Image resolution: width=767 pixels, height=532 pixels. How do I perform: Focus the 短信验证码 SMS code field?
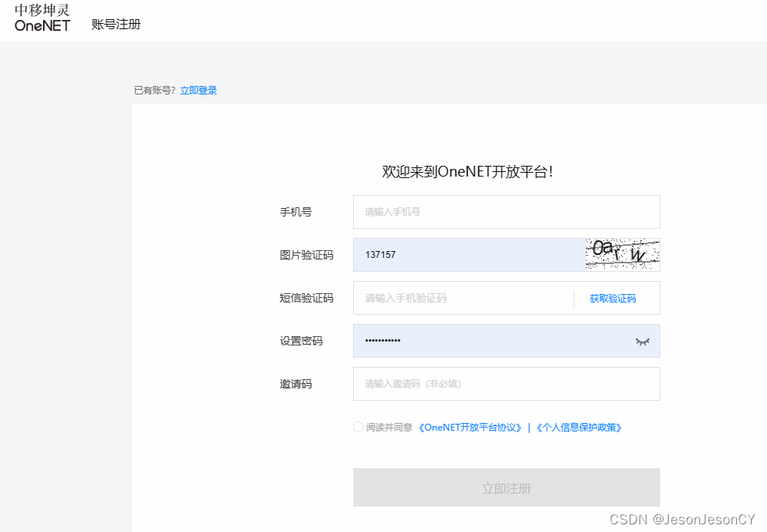pyautogui.click(x=461, y=298)
